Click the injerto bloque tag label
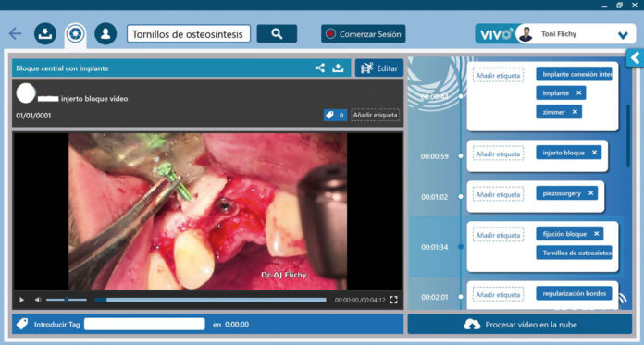Viewport: 644px width, 345px height. coord(563,153)
